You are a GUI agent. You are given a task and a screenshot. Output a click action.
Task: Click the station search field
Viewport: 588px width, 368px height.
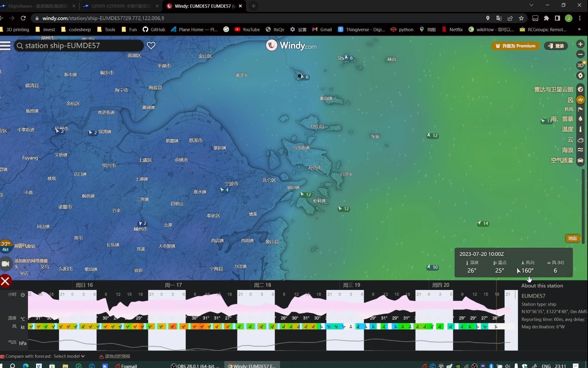(78, 46)
